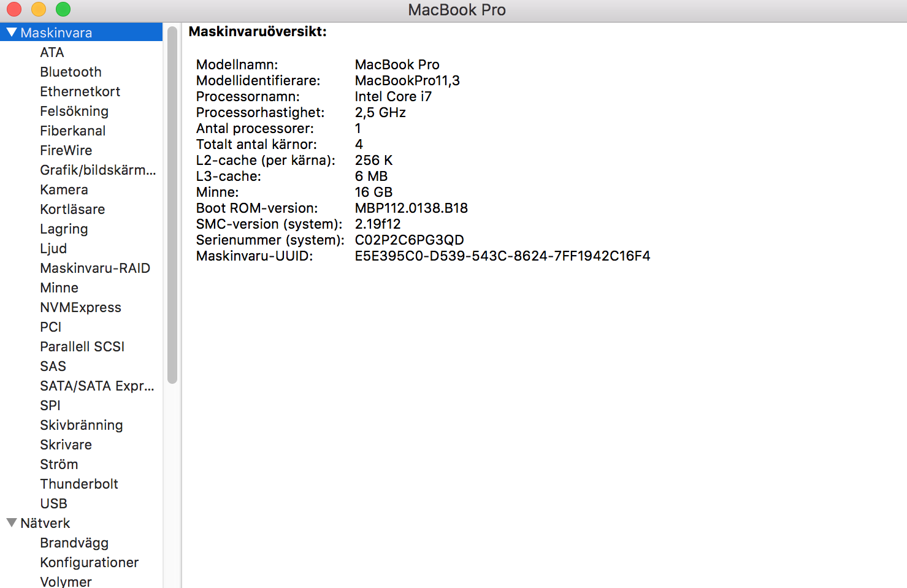Select Fiberkanal in the sidebar
Screen dimensions: 907x588
pos(73,131)
